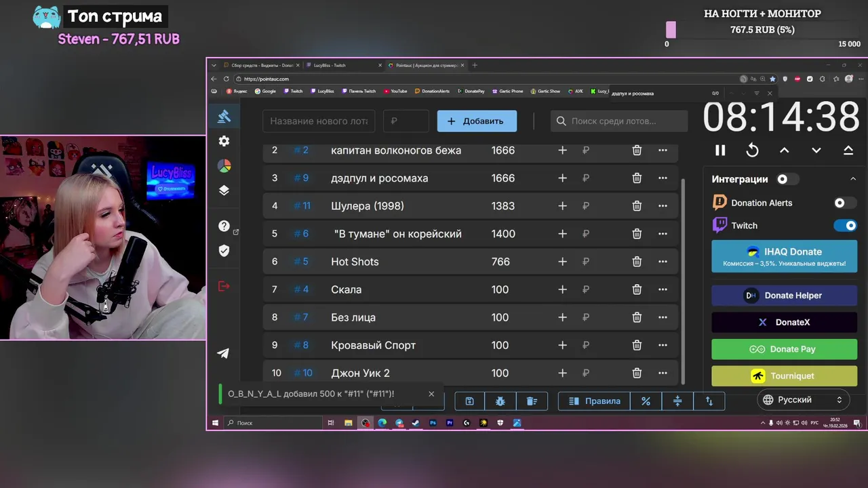Focus the ruble amount input field

pos(406,121)
